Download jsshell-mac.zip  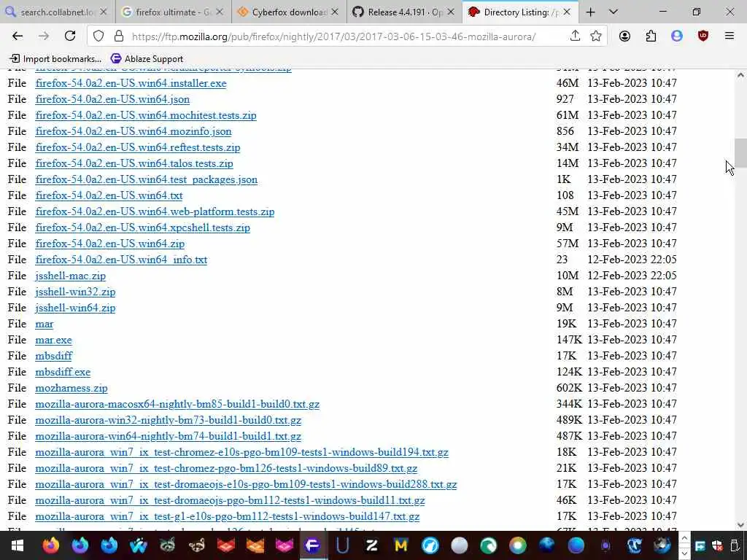[71, 276]
